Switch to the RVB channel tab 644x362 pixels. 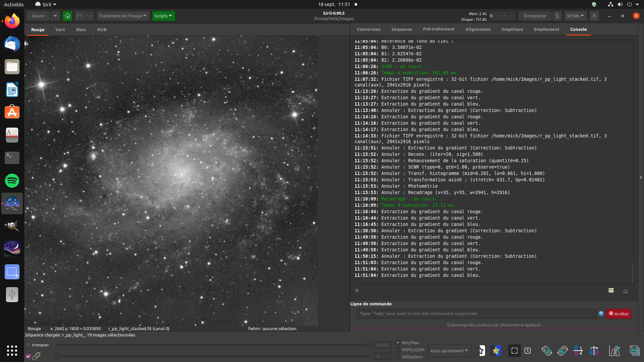pos(102,29)
